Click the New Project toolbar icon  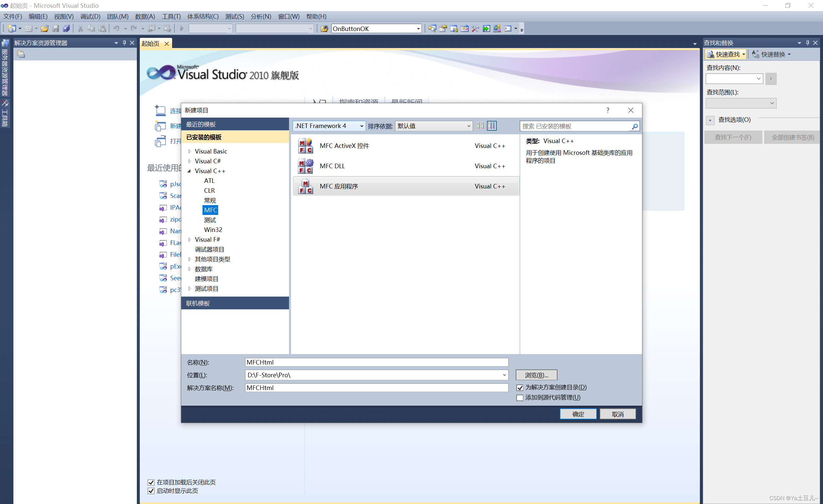pyautogui.click(x=12, y=29)
